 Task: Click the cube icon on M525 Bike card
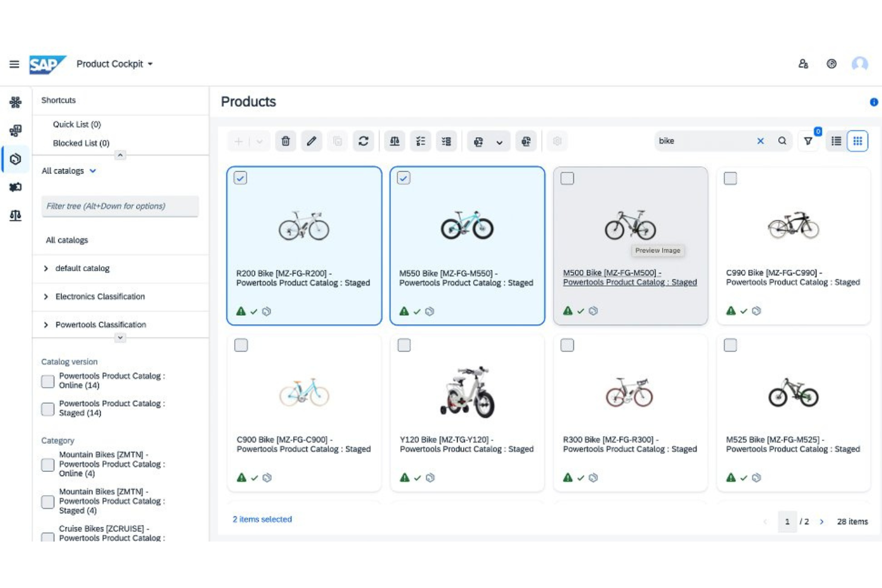click(x=756, y=478)
